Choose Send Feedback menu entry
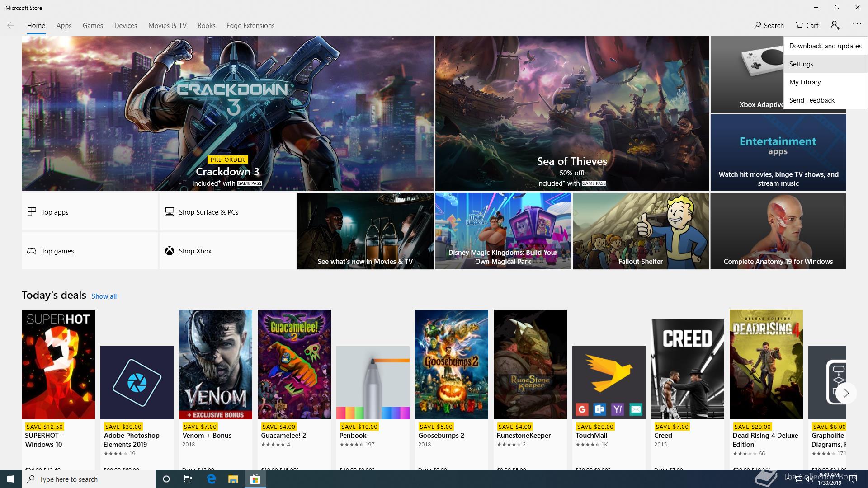The image size is (868, 488). [x=826, y=100]
